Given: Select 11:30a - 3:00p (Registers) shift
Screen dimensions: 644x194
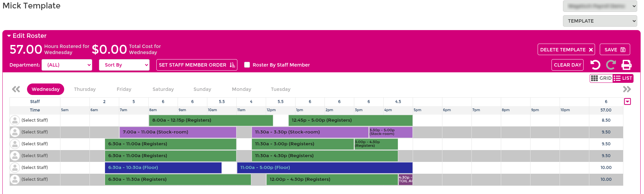Looking at the screenshot, I should (303, 144).
